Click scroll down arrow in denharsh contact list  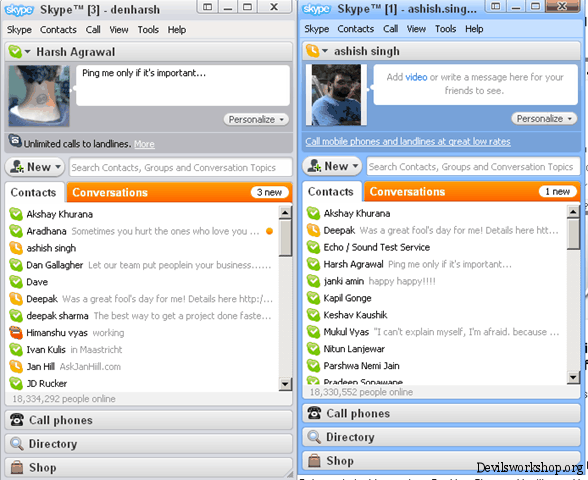285,384
